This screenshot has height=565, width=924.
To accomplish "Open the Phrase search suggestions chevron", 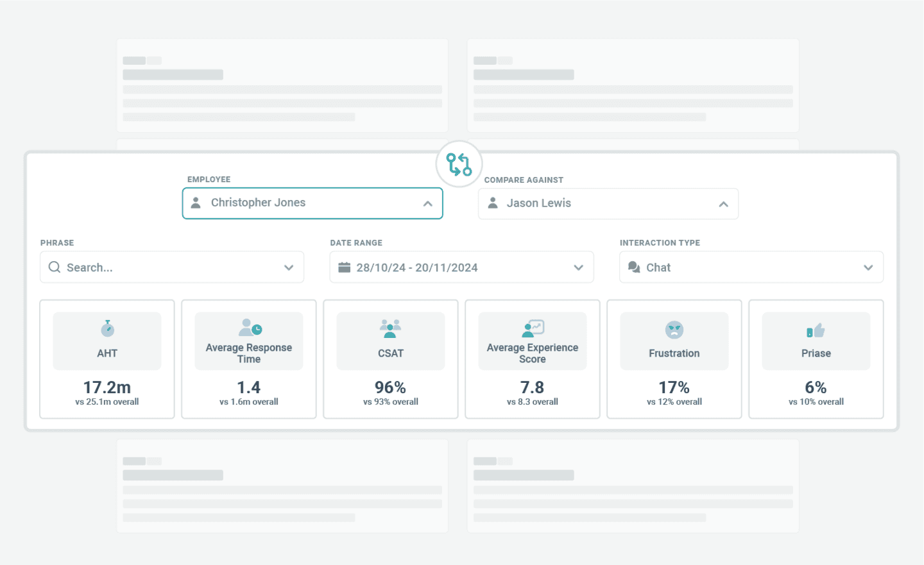I will [x=288, y=267].
